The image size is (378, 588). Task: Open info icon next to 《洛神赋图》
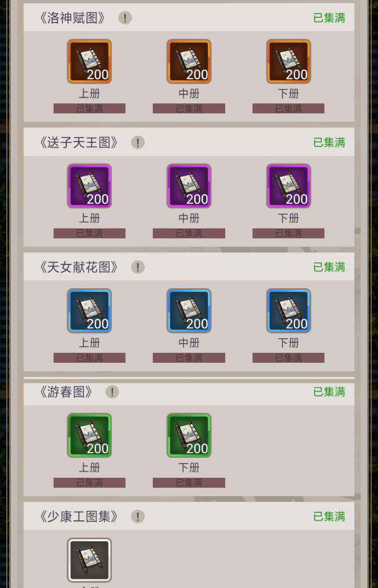pyautogui.click(x=125, y=18)
